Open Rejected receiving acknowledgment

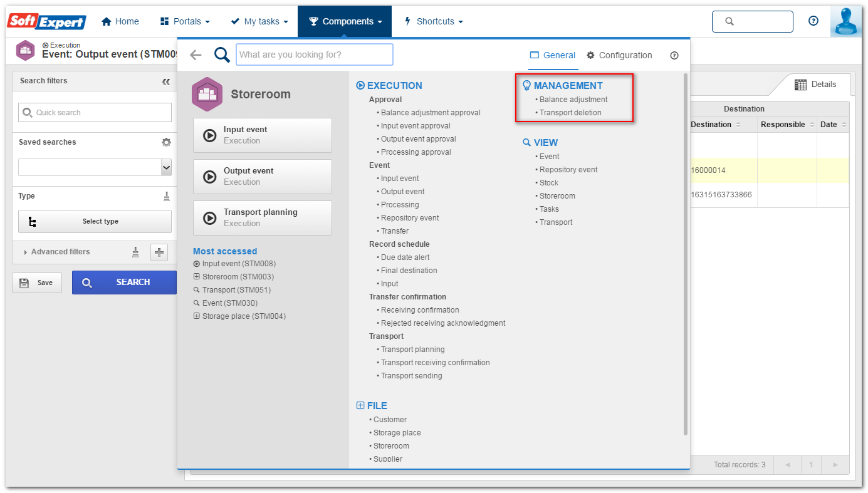coord(443,323)
